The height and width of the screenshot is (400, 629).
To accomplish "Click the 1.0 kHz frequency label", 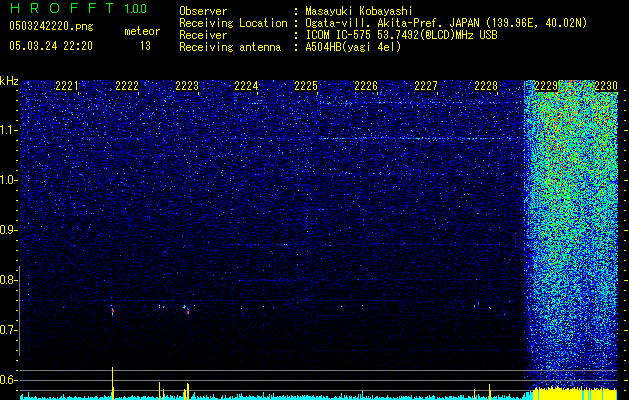I will [x=9, y=180].
